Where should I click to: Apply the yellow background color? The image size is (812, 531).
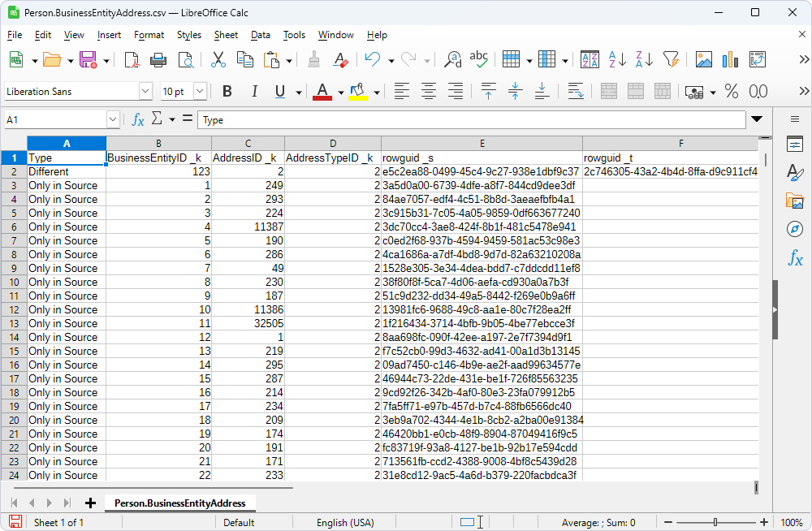coord(358,92)
